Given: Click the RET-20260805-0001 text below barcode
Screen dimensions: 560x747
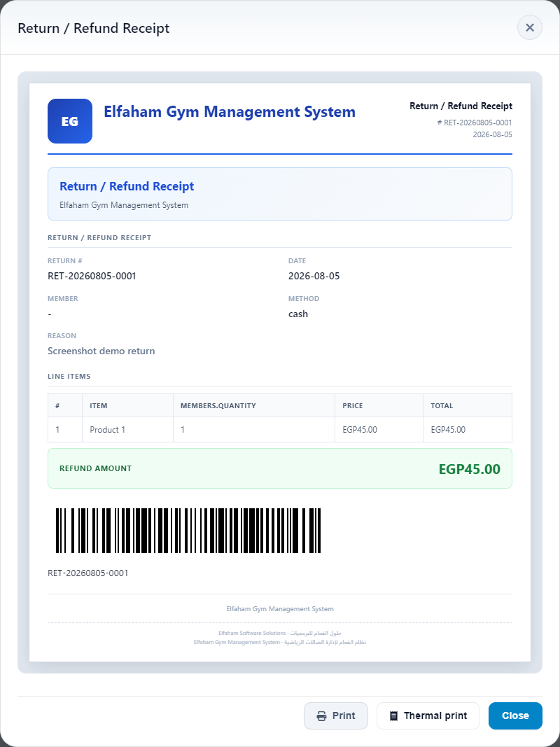Looking at the screenshot, I should pyautogui.click(x=88, y=573).
